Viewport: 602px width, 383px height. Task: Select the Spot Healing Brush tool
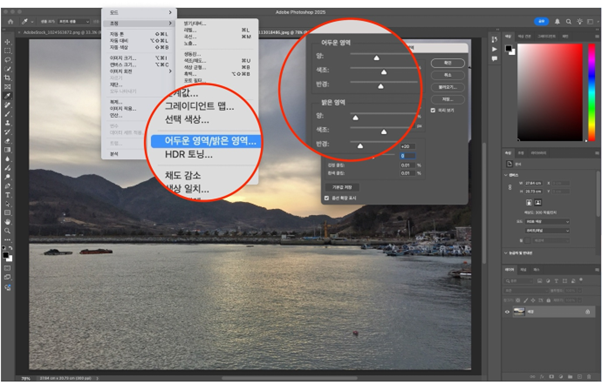[x=7, y=105]
